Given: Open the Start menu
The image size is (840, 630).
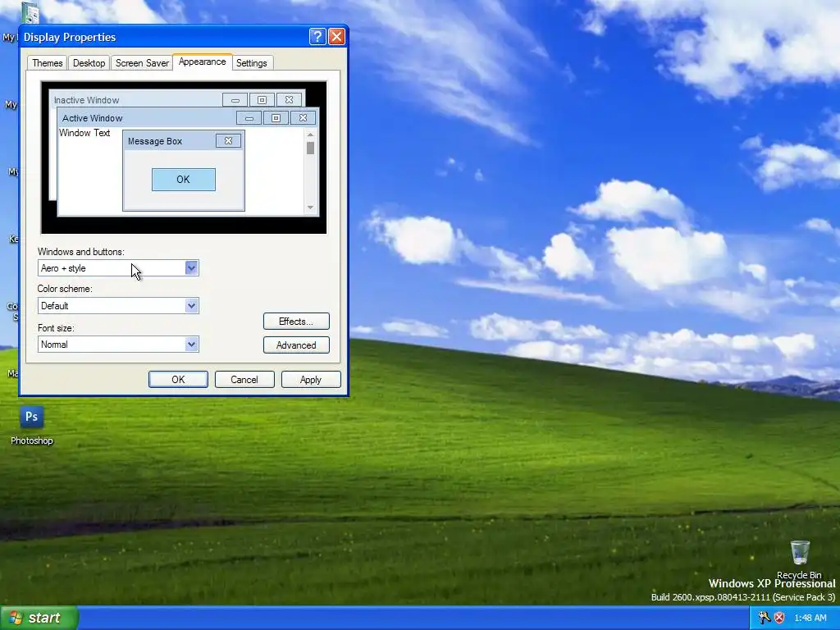Looking at the screenshot, I should [x=39, y=619].
